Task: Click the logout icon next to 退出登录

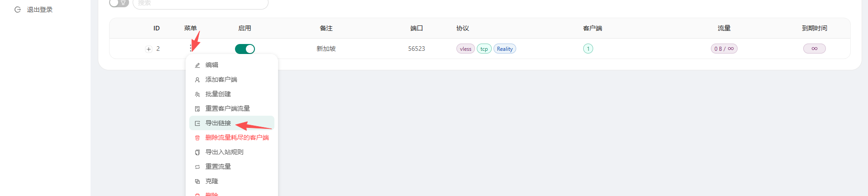Action: pyautogui.click(x=18, y=10)
